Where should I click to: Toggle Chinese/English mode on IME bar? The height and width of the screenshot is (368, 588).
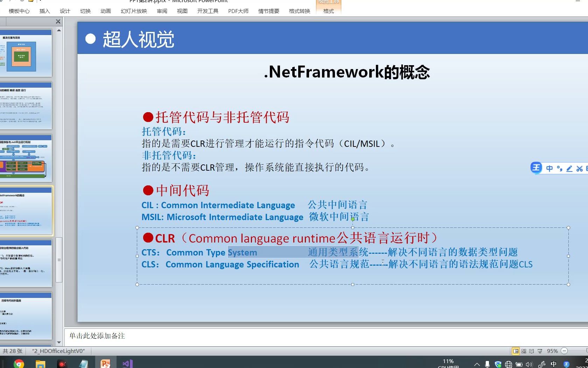tap(549, 169)
